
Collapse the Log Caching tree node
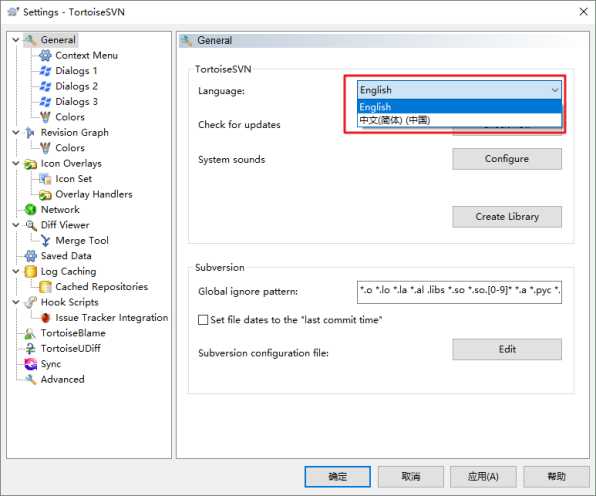click(16, 271)
